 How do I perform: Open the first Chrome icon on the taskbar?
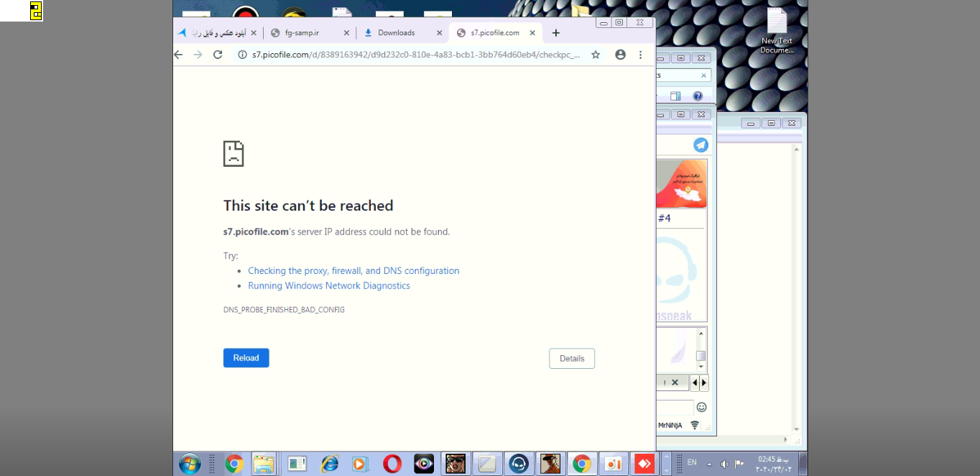click(234, 464)
